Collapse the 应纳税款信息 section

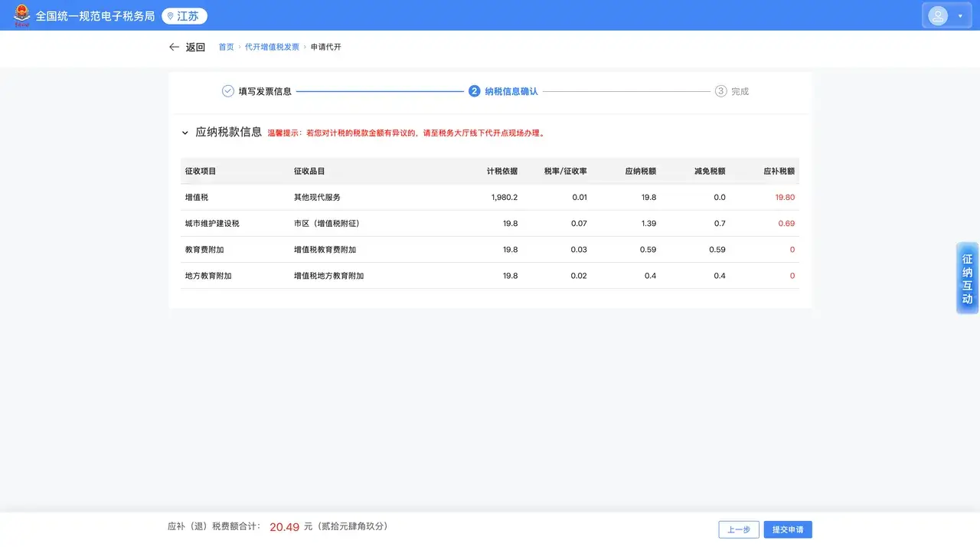[185, 133]
